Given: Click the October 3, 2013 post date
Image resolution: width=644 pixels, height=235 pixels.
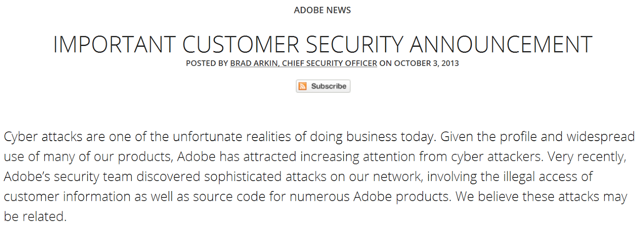Looking at the screenshot, I should point(426,63).
